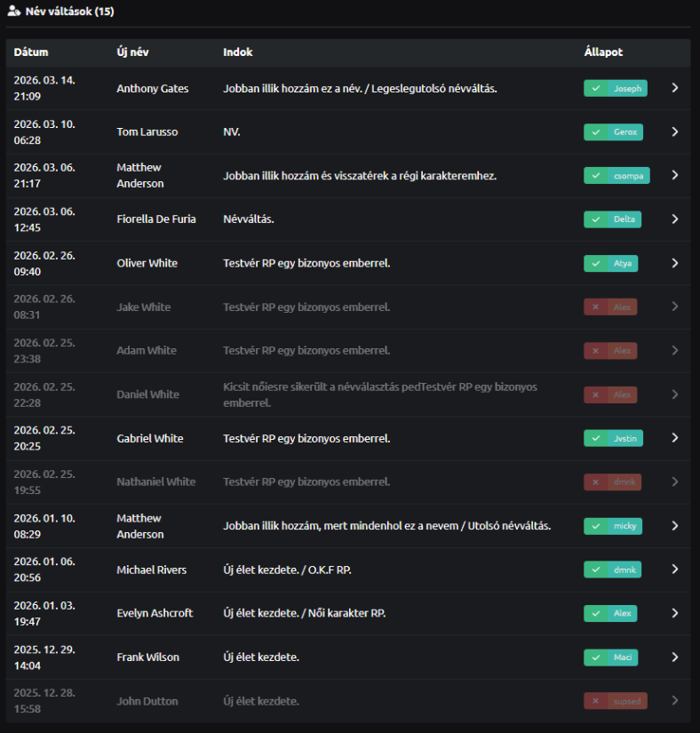Expand the Michael Rivers row chevron

[675, 570]
